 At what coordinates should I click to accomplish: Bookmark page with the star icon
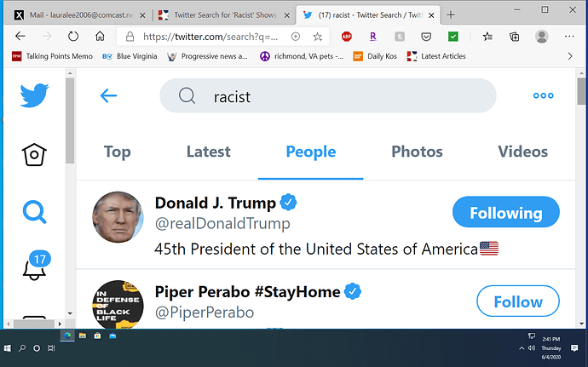pyautogui.click(x=318, y=37)
